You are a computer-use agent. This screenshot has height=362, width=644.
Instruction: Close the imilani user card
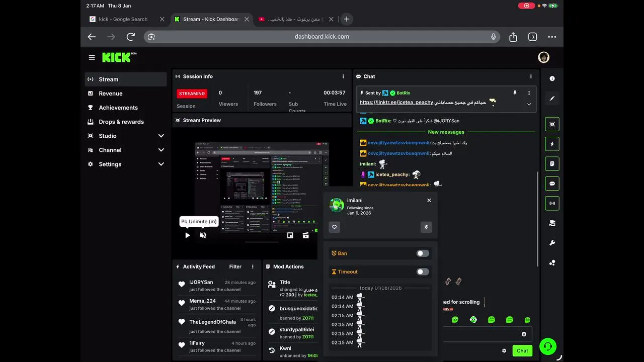point(429,200)
